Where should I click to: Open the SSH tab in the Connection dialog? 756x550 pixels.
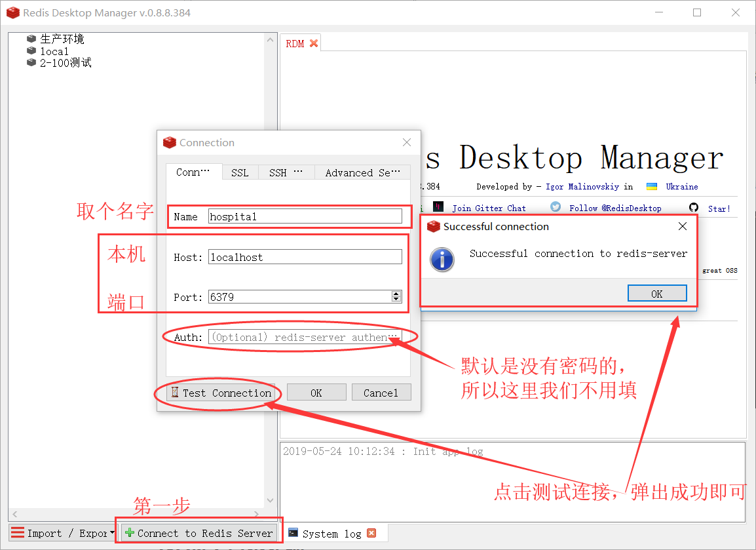(286, 172)
